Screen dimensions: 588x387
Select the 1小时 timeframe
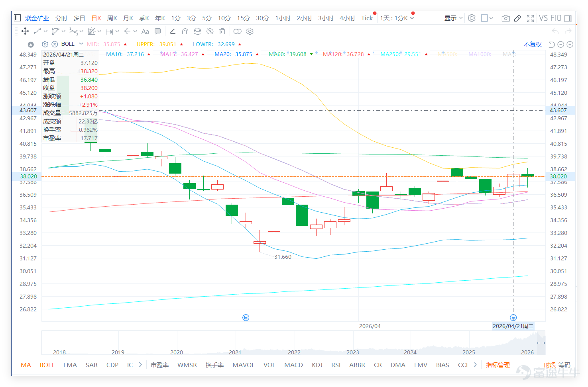[283, 18]
